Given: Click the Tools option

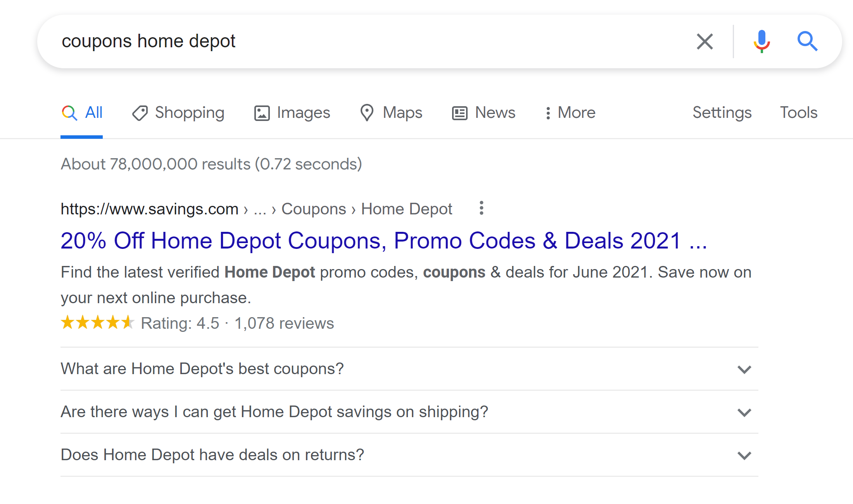Looking at the screenshot, I should [x=798, y=113].
